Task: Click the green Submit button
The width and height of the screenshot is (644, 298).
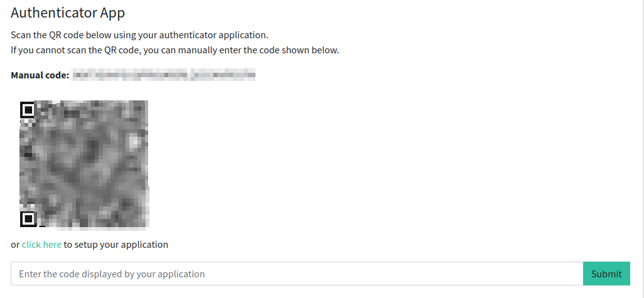Action: pyautogui.click(x=606, y=274)
